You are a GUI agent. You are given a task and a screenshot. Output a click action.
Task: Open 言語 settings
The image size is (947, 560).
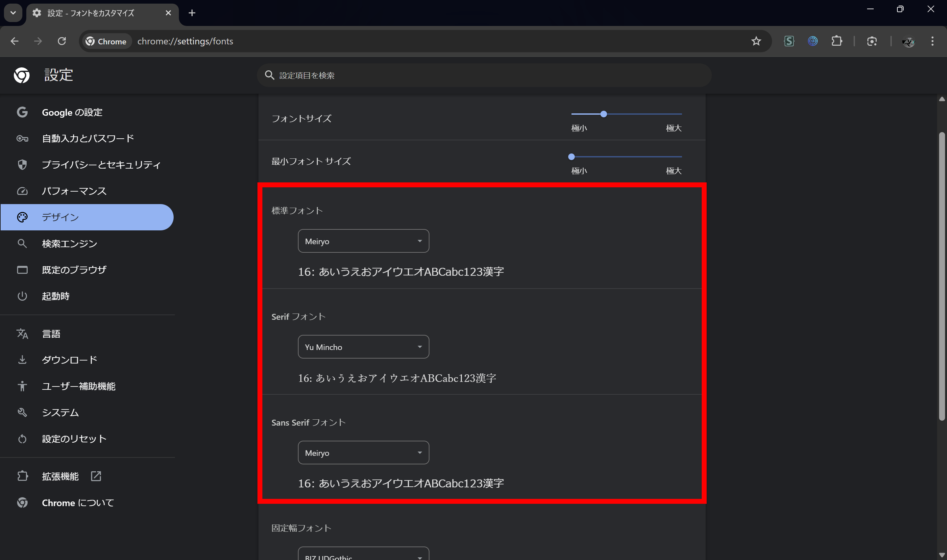87,334
